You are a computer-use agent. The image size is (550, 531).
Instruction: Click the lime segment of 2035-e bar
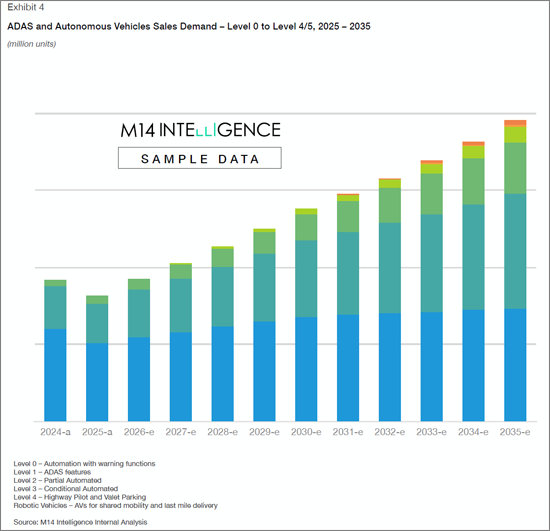click(x=515, y=135)
